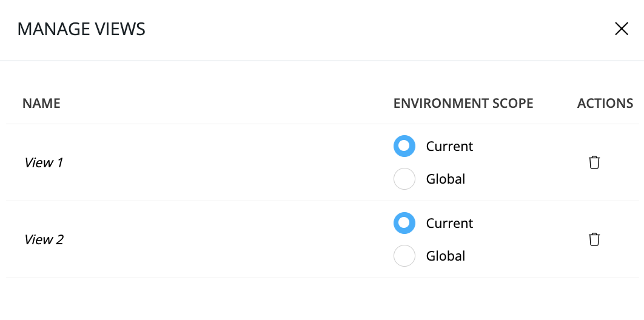Click the "Current" text label in View 1 row

[449, 146]
